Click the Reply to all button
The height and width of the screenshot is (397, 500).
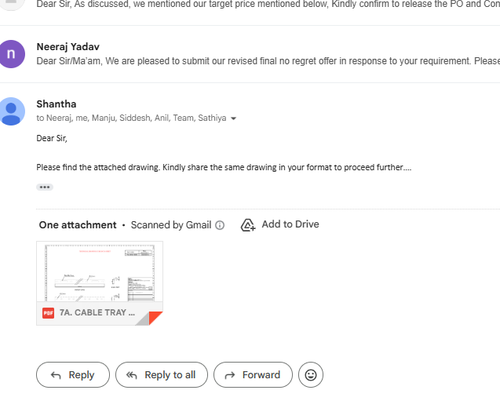point(162,375)
